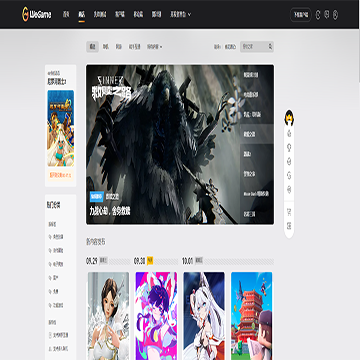Image resolution: width=360 pixels, height=360 pixels.
Task: Click the outlined download button in the header
Action: [301, 15]
